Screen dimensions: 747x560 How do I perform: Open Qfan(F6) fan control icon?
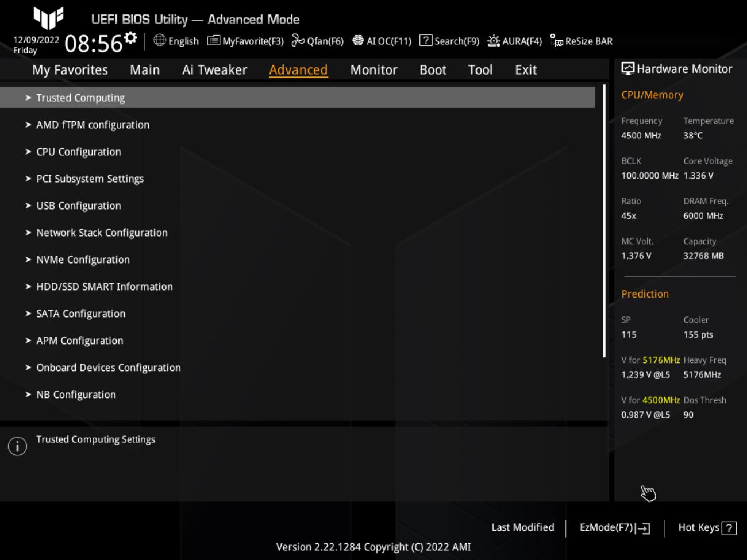coord(298,40)
